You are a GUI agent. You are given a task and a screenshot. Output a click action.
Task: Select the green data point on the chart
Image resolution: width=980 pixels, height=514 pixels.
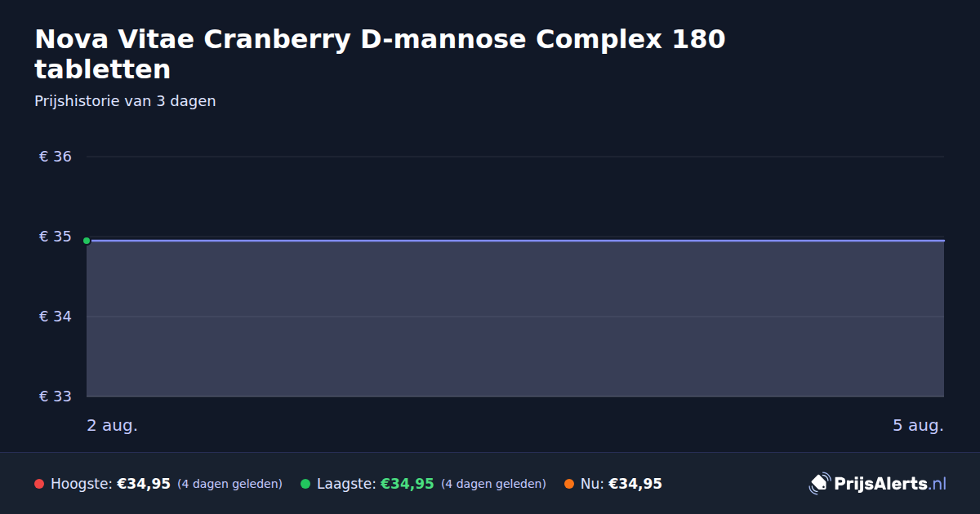[87, 241]
